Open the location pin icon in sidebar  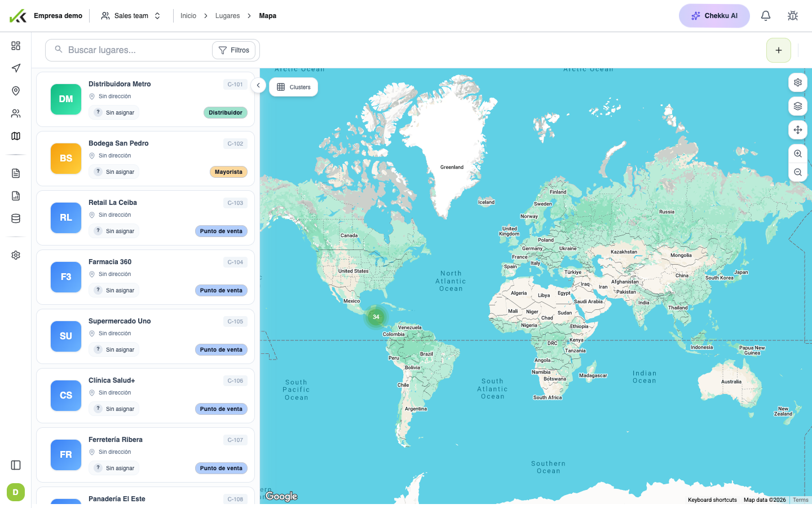point(16,91)
